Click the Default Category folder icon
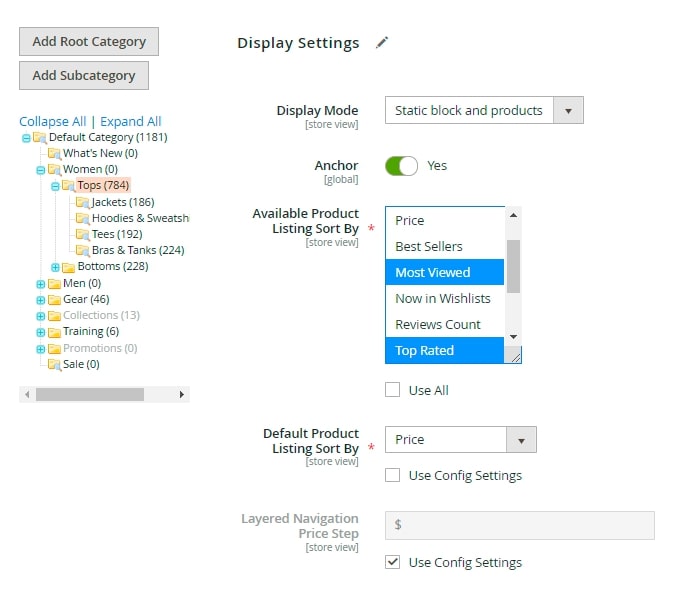This screenshot has width=685, height=599. coord(40,138)
